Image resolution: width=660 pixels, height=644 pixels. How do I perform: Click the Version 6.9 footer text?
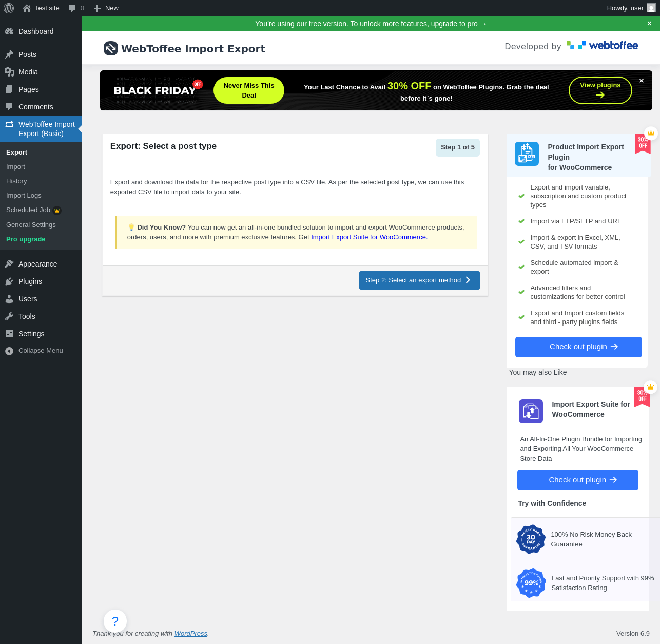coord(633,634)
